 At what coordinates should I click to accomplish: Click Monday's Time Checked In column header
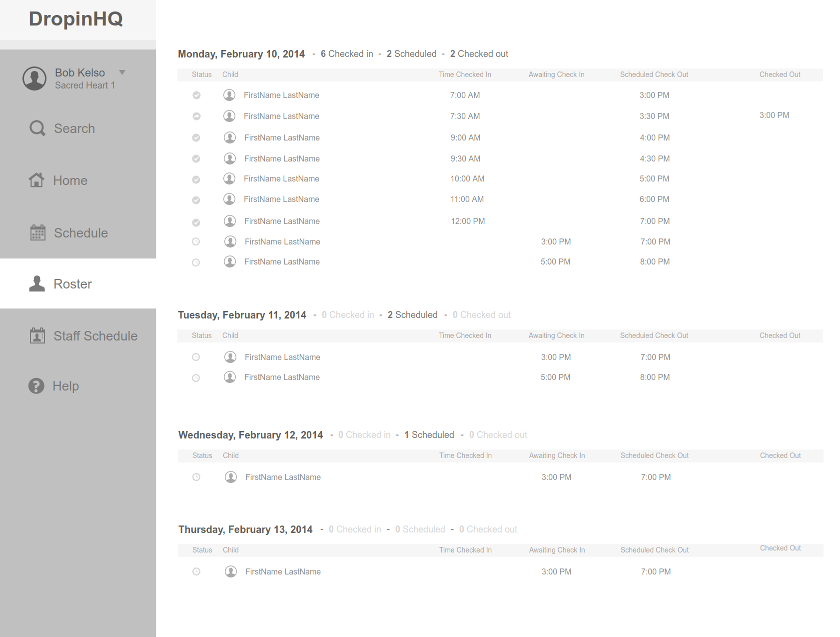click(x=465, y=74)
